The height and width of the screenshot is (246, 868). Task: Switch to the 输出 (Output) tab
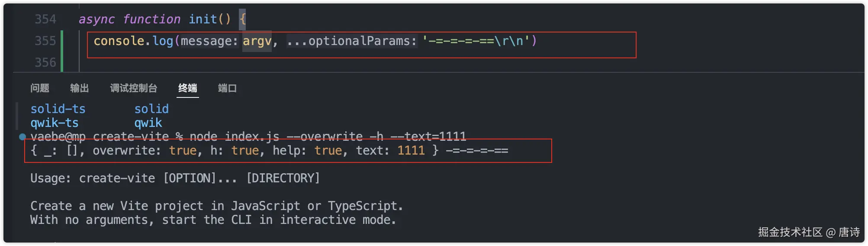pyautogui.click(x=80, y=88)
